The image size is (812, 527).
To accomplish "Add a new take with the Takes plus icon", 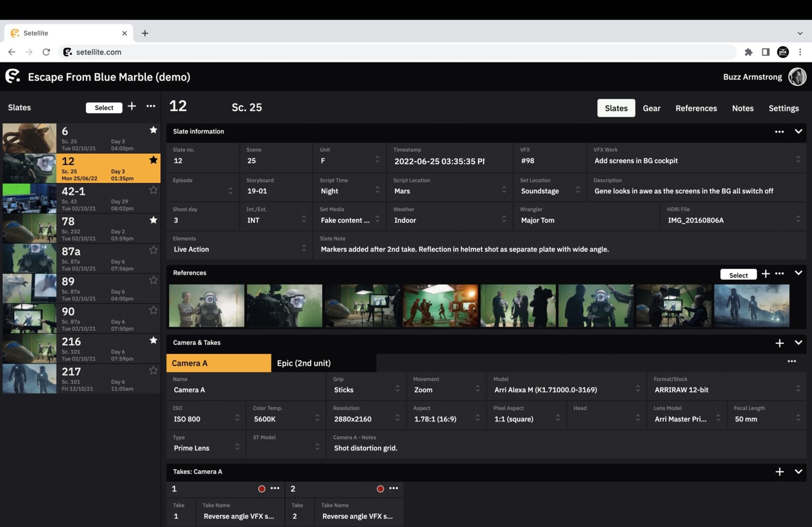I will click(x=780, y=471).
